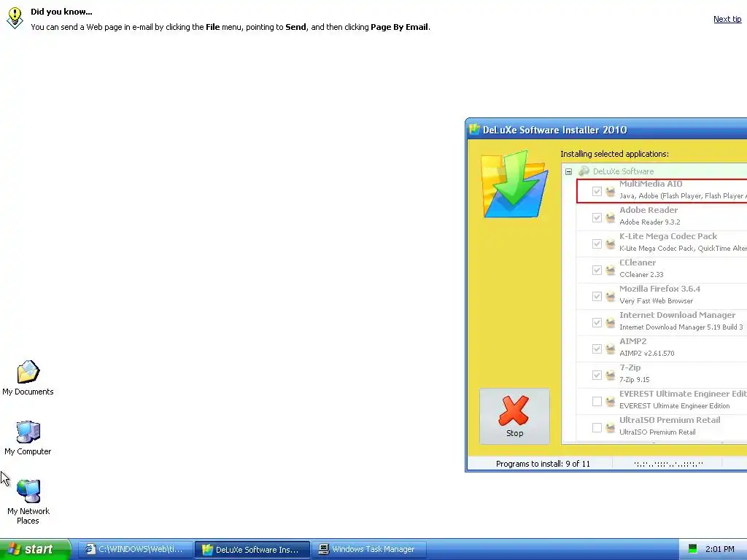Click the MultiMedia AIO package icon
Screen dimensions: 747x560
pyautogui.click(x=611, y=192)
